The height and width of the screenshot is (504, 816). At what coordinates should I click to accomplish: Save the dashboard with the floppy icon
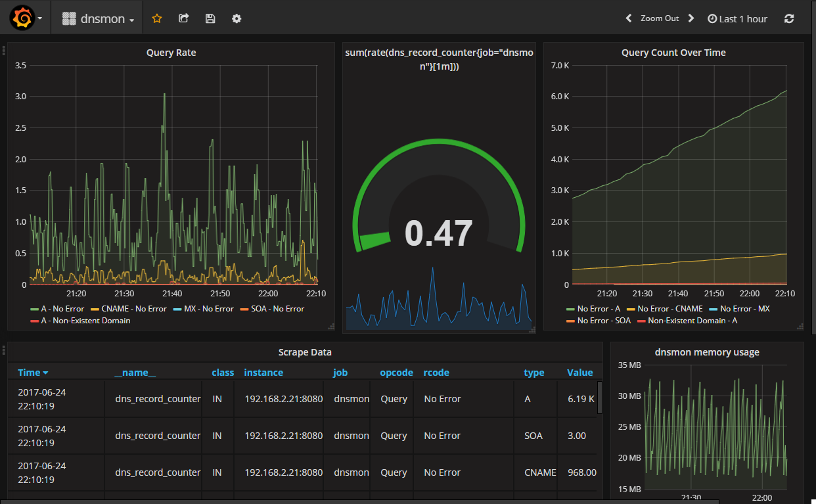point(210,18)
